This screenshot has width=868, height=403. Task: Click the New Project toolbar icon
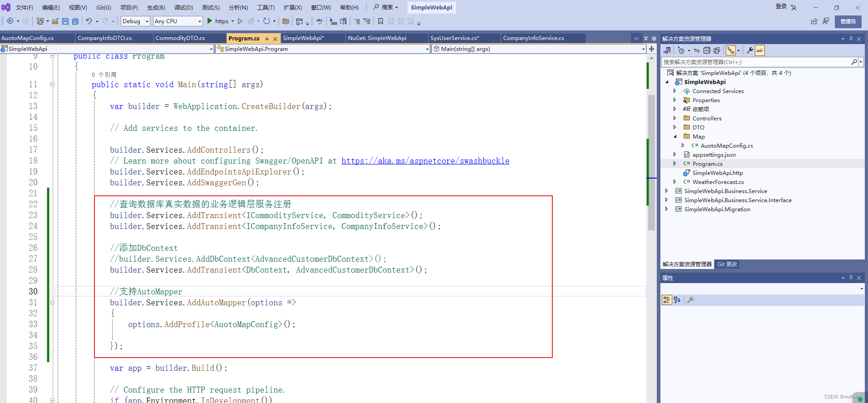(x=40, y=21)
